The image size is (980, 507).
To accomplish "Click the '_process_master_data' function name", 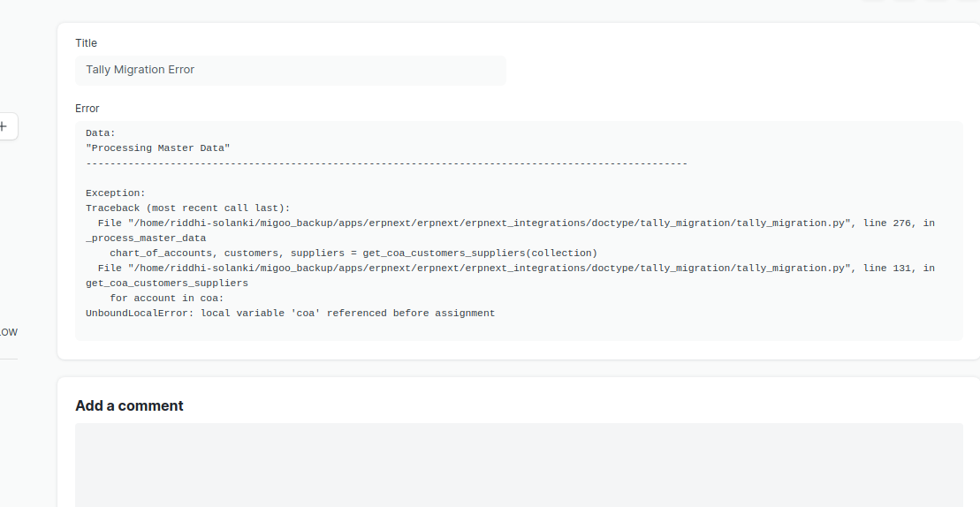I will (146, 238).
